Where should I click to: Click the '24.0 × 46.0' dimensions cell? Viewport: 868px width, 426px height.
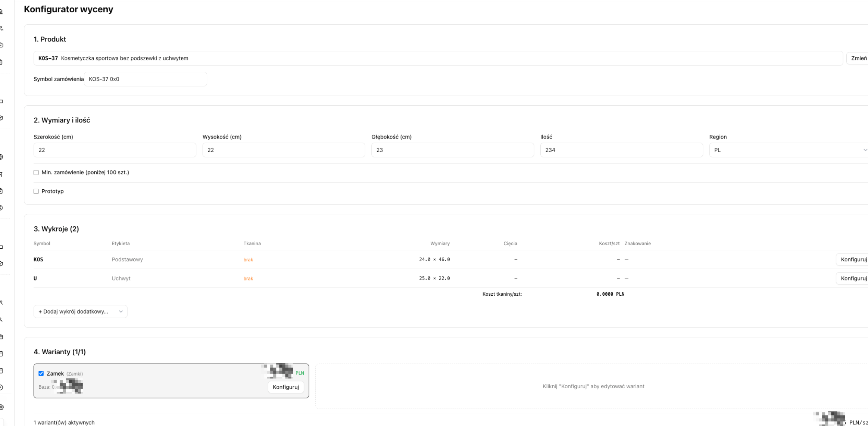[434, 259]
